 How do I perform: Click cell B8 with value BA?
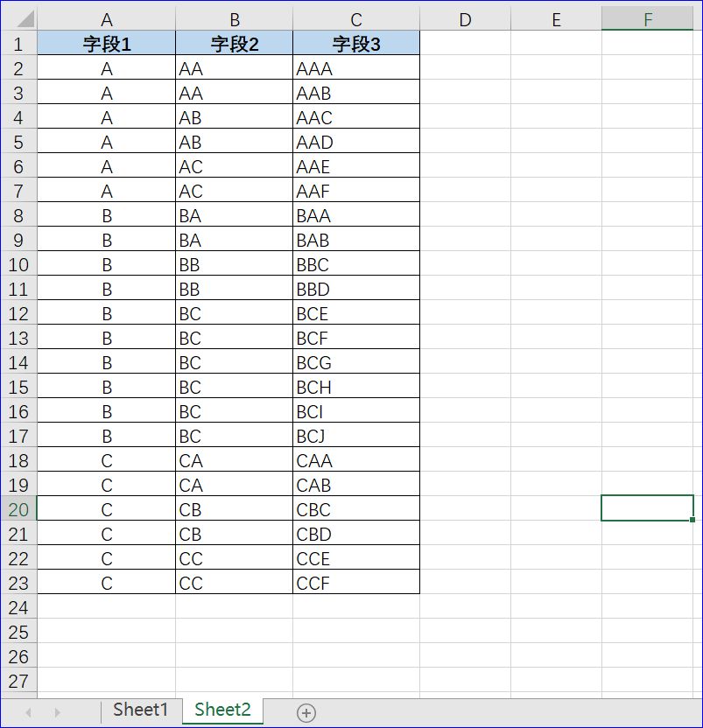pos(234,215)
